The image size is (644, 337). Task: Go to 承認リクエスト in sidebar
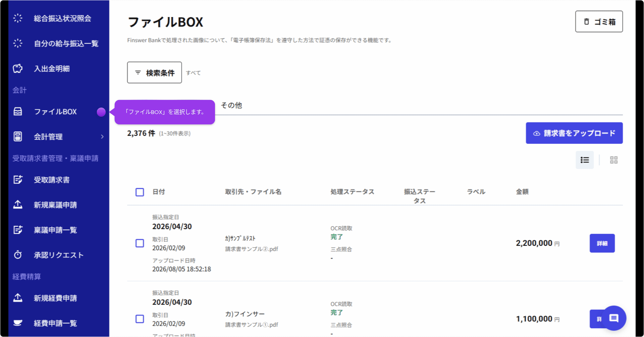click(x=59, y=255)
